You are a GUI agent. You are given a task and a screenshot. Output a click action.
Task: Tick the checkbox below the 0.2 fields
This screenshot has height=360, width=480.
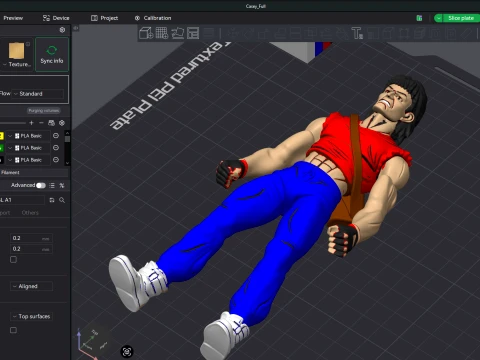(x=13, y=259)
